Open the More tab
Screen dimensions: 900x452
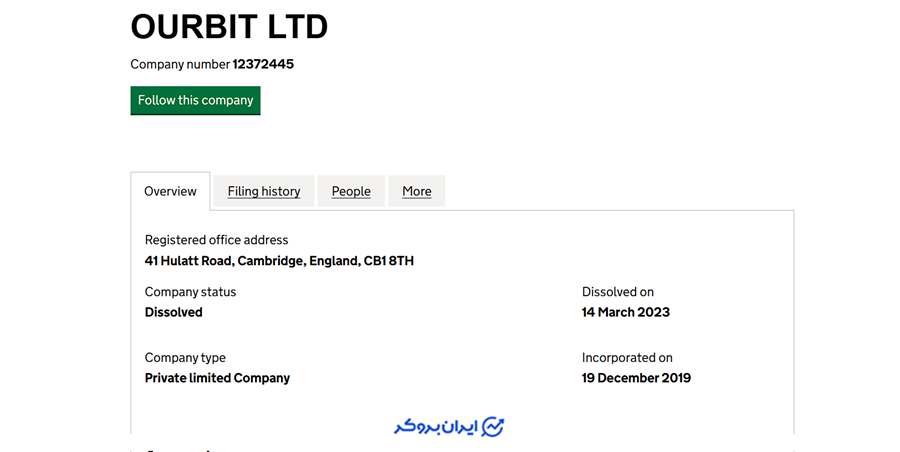click(417, 191)
